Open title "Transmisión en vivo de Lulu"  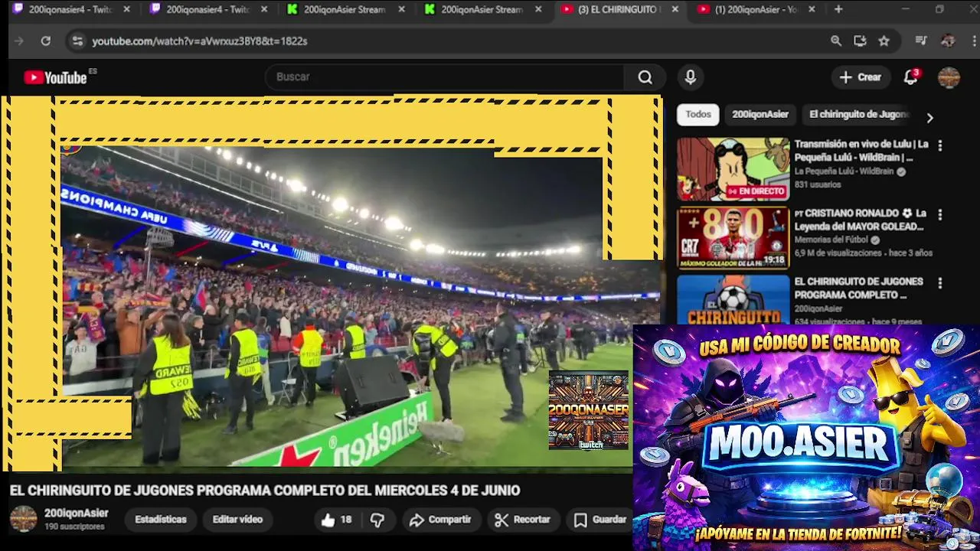[x=861, y=151]
